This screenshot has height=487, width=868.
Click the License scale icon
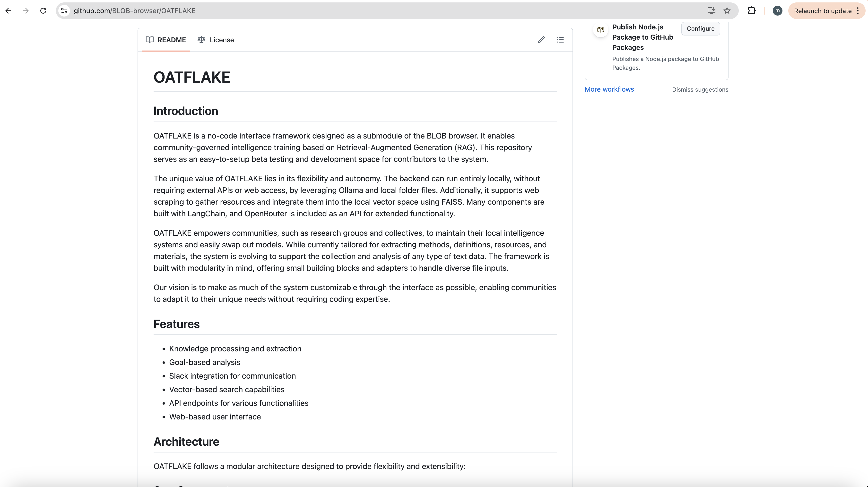click(x=201, y=40)
